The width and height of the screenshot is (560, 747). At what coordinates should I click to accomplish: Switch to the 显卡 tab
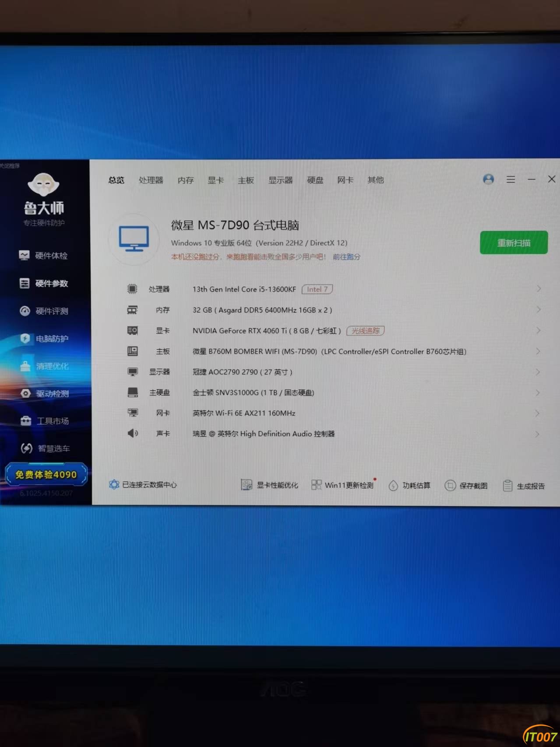(216, 180)
